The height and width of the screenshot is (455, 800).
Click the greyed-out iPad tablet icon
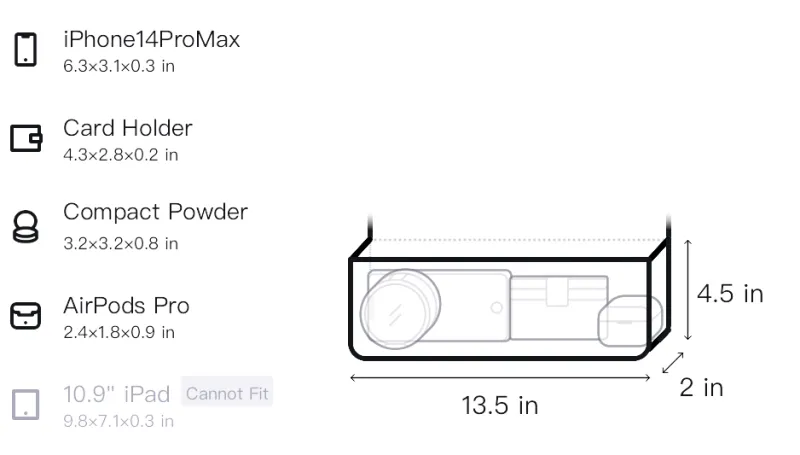tap(26, 405)
